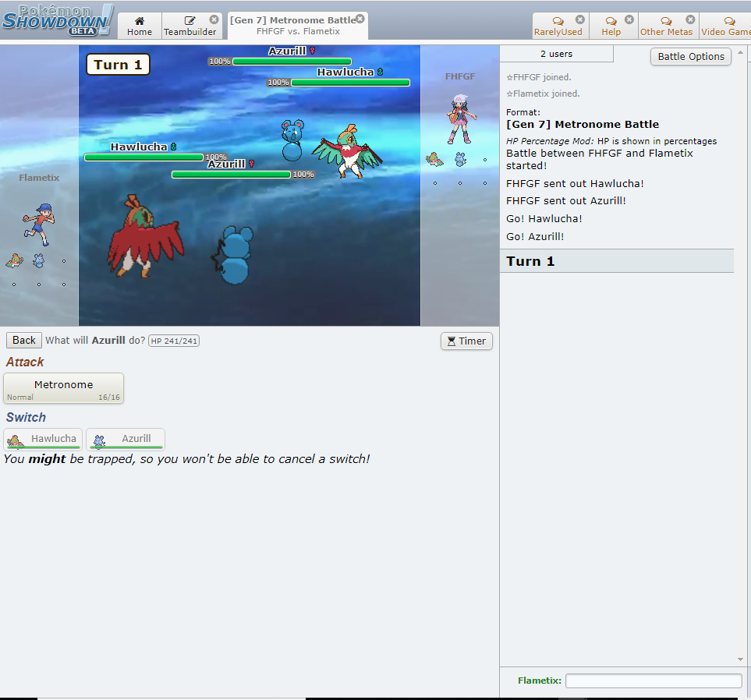Viewport: 751px width, 700px height.
Task: Click the chat message input field
Action: 654,681
